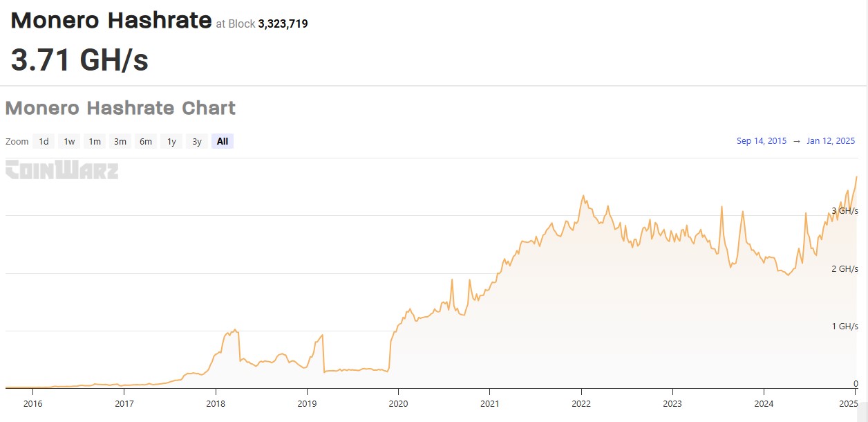Click the Monero Hashrate heading
This screenshot has height=422, width=868.
111,21
